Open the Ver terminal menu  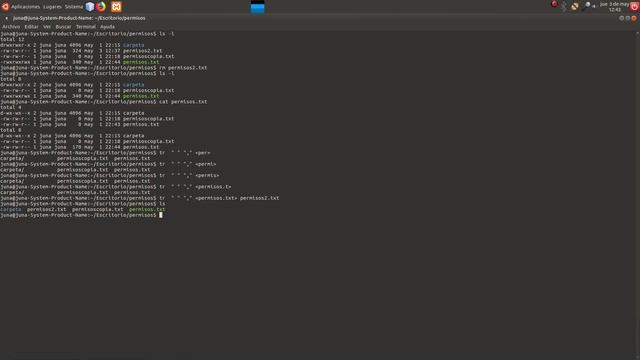click(47, 27)
